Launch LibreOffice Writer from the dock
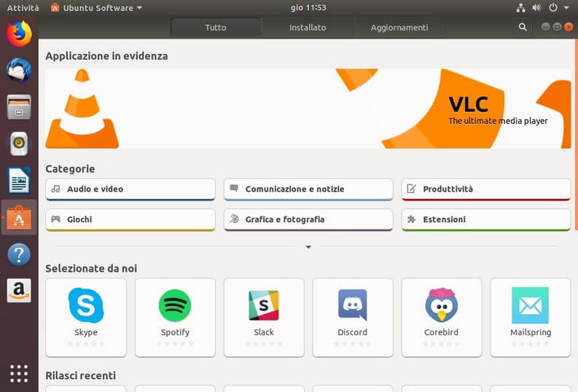Image resolution: width=578 pixels, height=392 pixels. point(19,181)
